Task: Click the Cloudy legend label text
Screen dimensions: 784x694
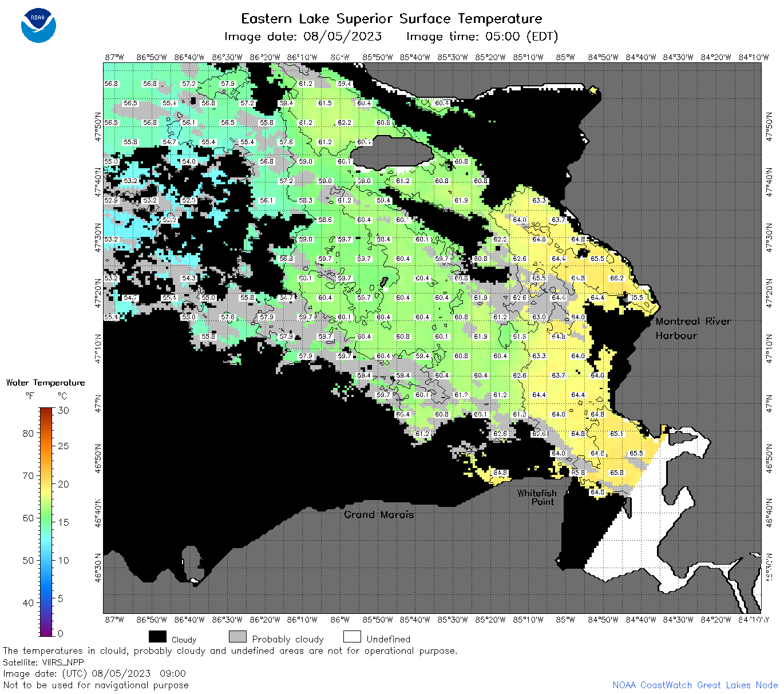Action: point(184,640)
